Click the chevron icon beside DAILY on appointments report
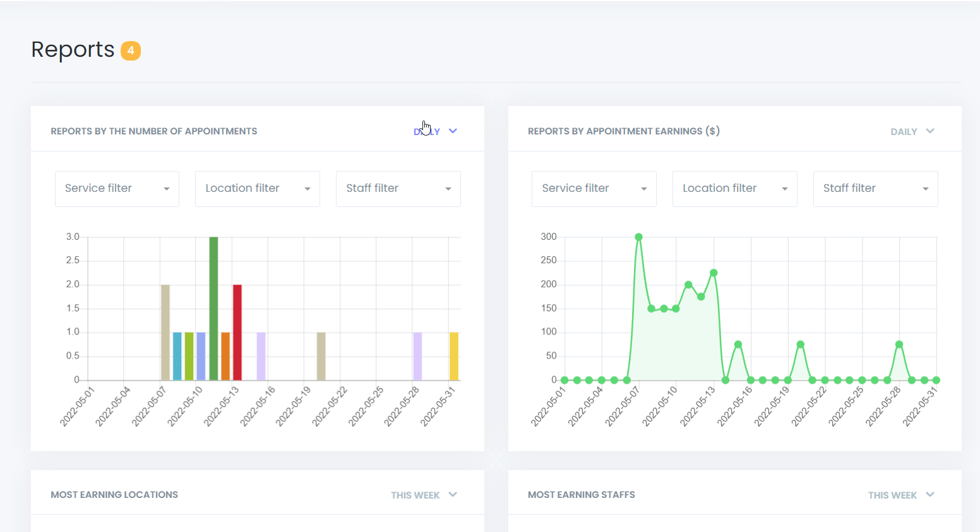Screen dimensions: 980x532 click(x=453, y=131)
